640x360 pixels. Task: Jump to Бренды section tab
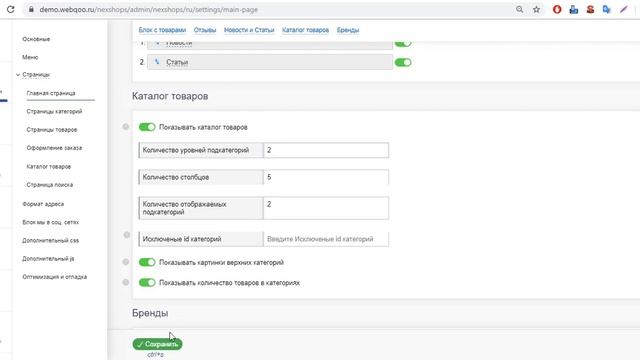(x=348, y=30)
